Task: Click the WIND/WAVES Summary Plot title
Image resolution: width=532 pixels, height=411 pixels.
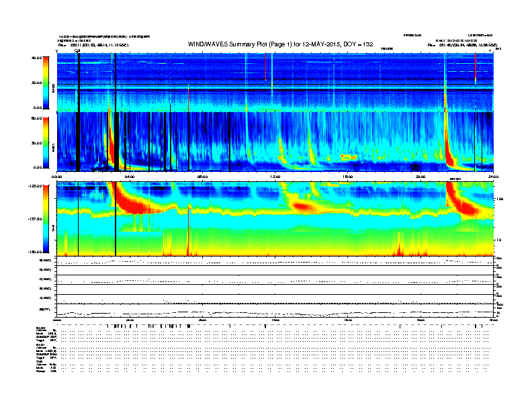Action: [x=280, y=44]
